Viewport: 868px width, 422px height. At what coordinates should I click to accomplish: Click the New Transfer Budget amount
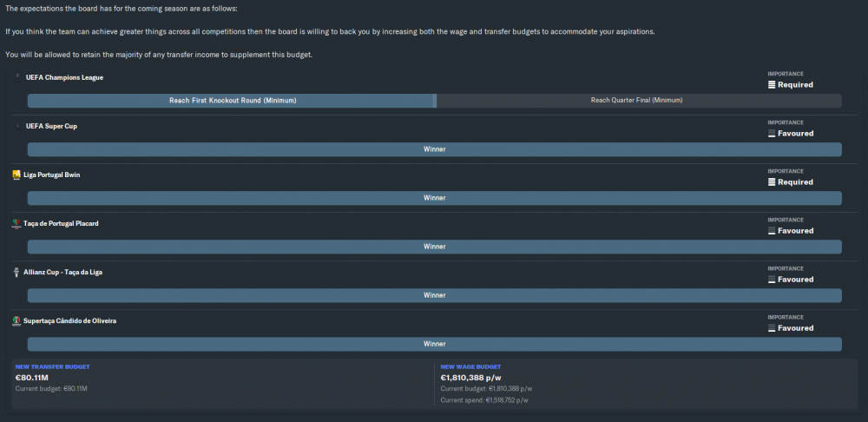[32, 378]
